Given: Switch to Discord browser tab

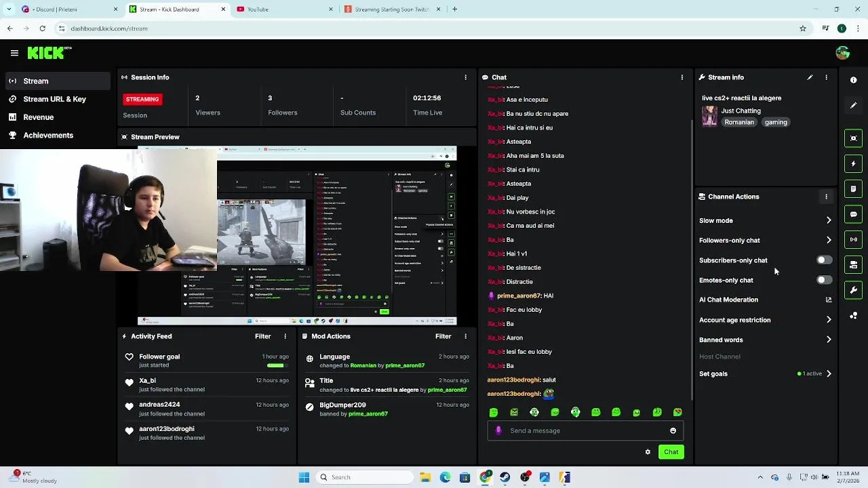Looking at the screenshot, I should coord(70,9).
